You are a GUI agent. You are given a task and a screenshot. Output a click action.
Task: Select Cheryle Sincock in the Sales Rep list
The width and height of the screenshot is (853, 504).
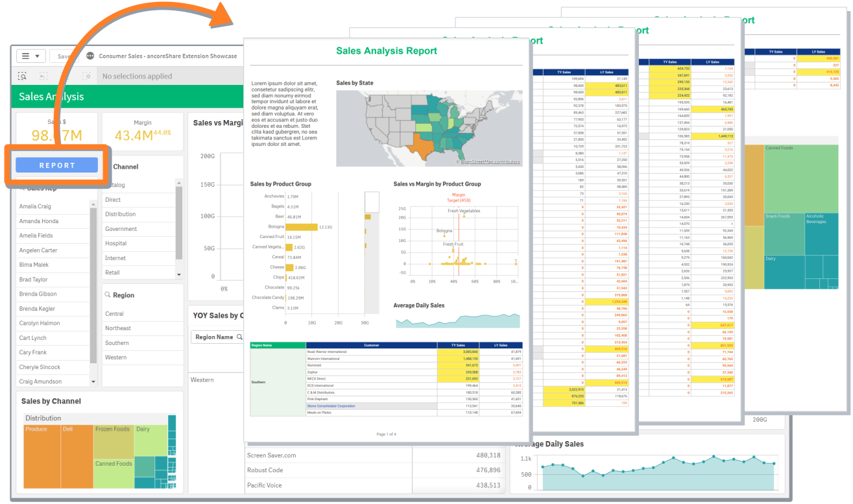coord(53,367)
